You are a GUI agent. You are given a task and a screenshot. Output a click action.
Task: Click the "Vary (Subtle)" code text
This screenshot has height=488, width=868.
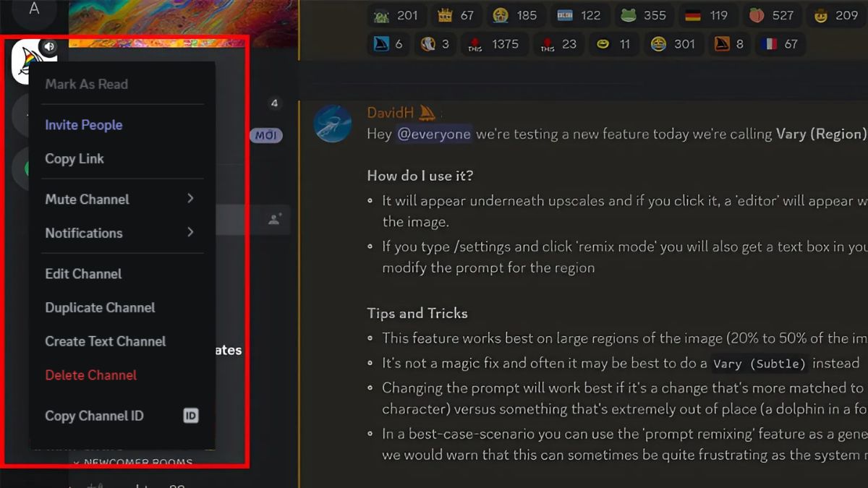tap(759, 363)
